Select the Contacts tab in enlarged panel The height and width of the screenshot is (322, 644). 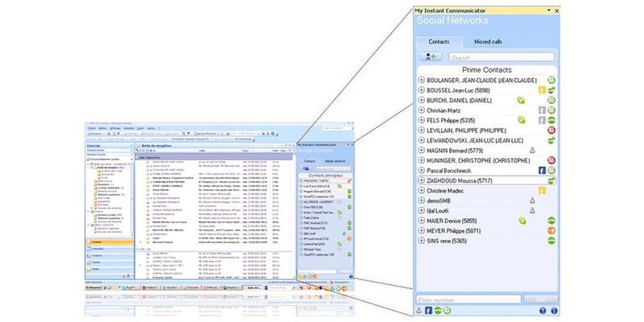click(439, 42)
